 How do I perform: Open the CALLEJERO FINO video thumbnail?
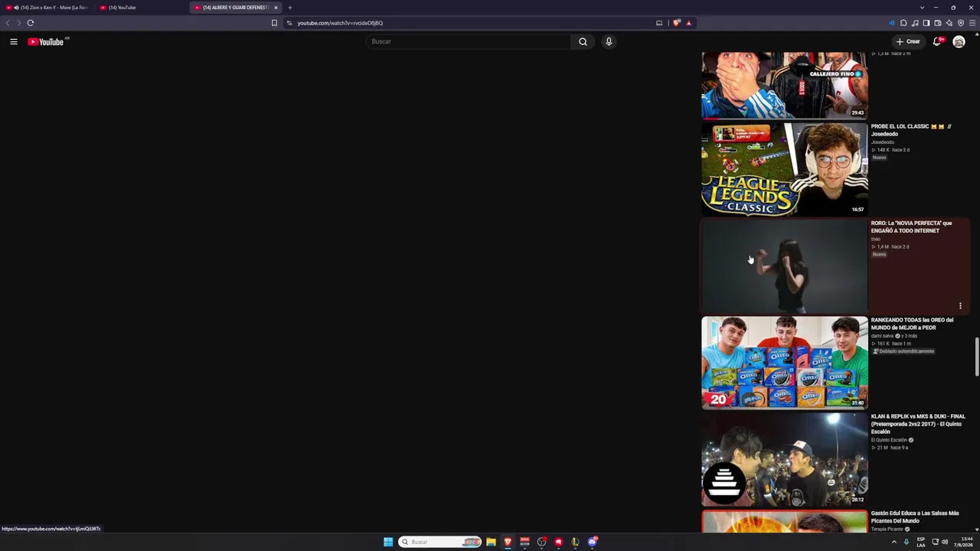pos(785,85)
